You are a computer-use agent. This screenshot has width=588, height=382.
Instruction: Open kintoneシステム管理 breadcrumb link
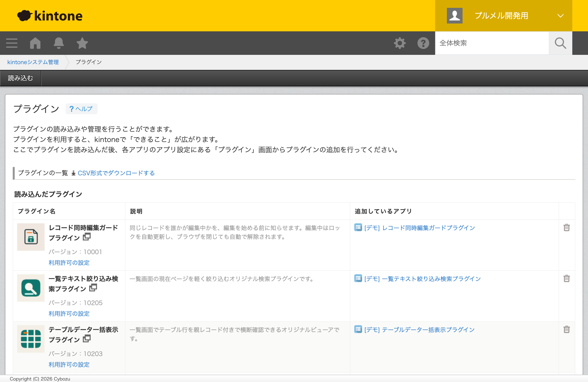pyautogui.click(x=33, y=62)
